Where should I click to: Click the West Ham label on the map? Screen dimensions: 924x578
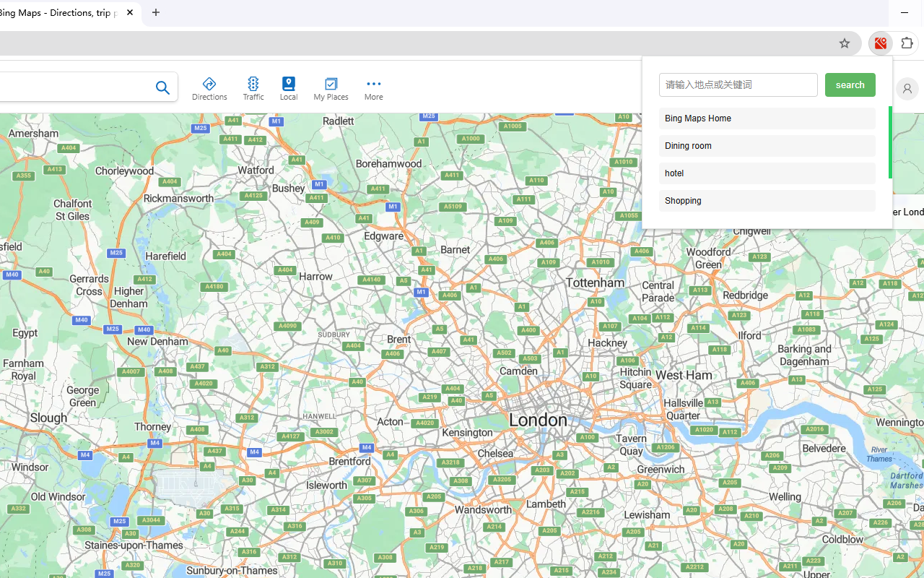[x=683, y=375]
